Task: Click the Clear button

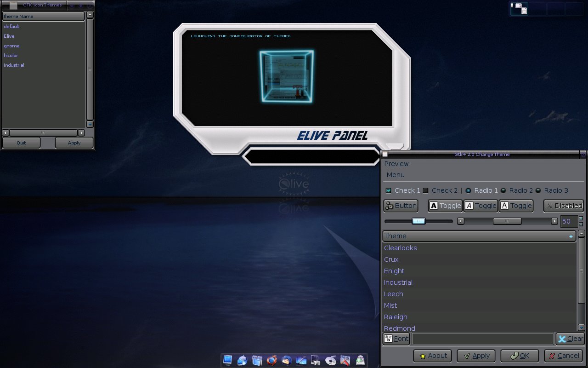Action: pyautogui.click(x=570, y=339)
